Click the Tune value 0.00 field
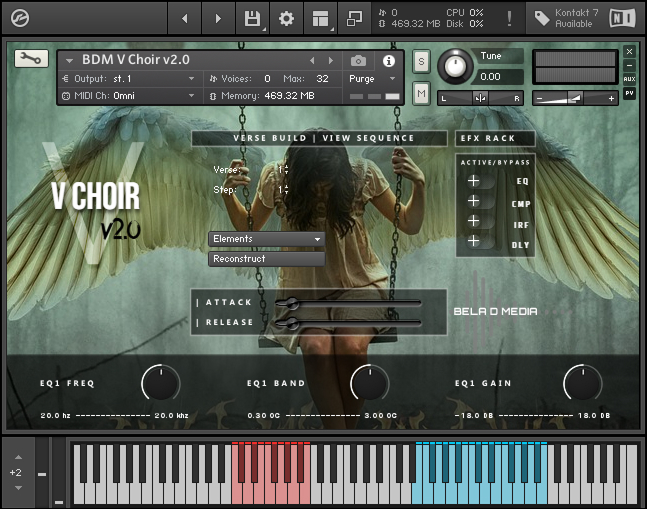 click(x=499, y=77)
